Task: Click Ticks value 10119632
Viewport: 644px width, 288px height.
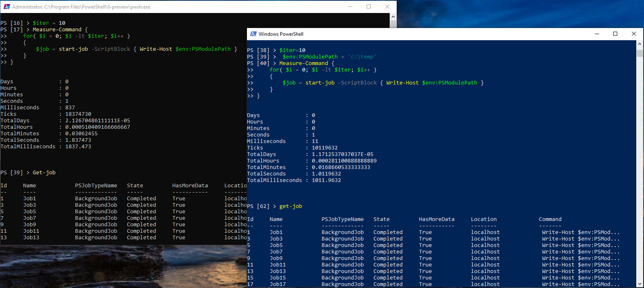Action: (325, 148)
